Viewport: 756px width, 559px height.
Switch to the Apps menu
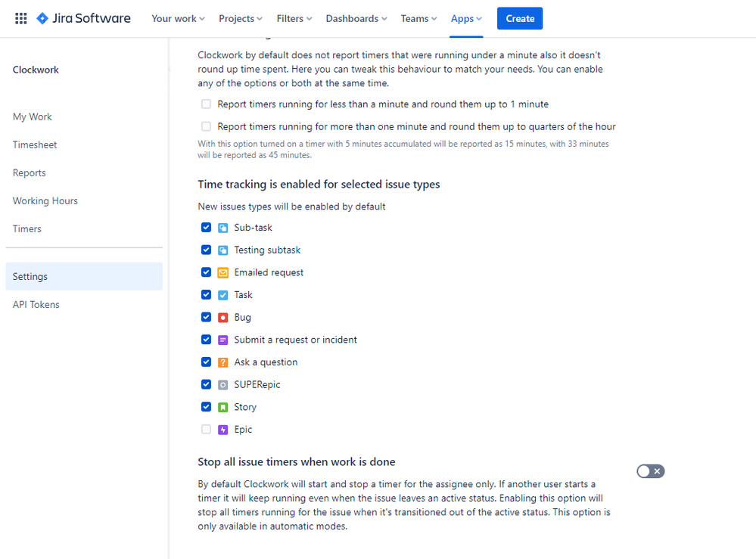point(465,18)
